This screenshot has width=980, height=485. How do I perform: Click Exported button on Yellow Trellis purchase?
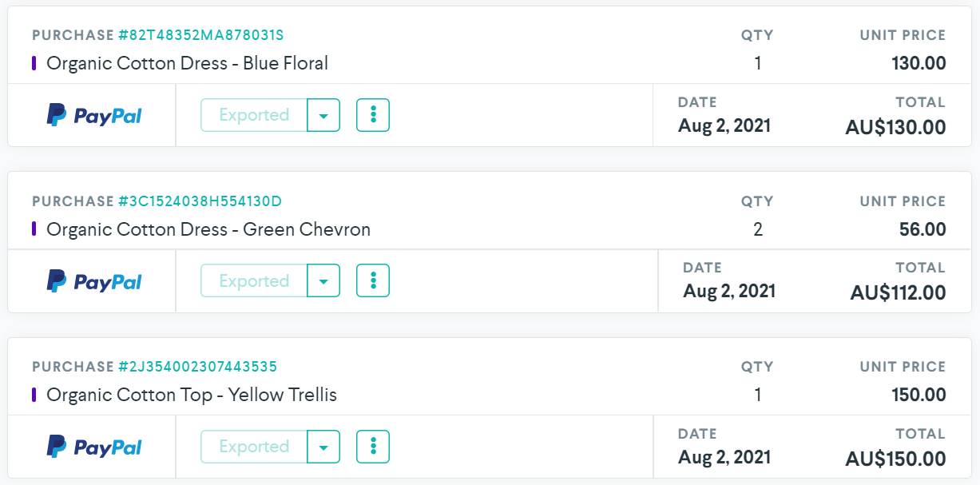254,447
